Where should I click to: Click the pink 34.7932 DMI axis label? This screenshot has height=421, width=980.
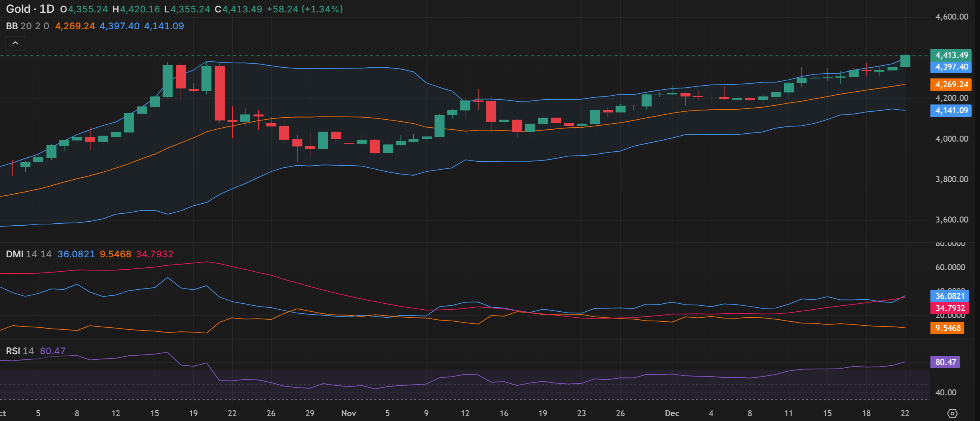coord(950,308)
